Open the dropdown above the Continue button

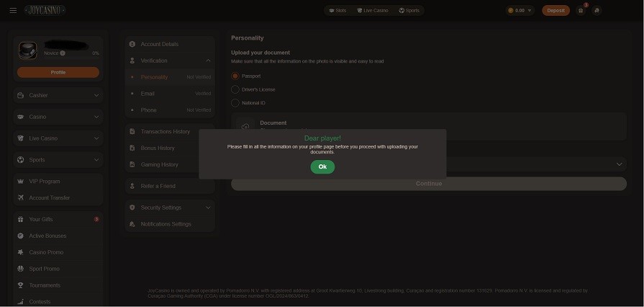(620, 164)
